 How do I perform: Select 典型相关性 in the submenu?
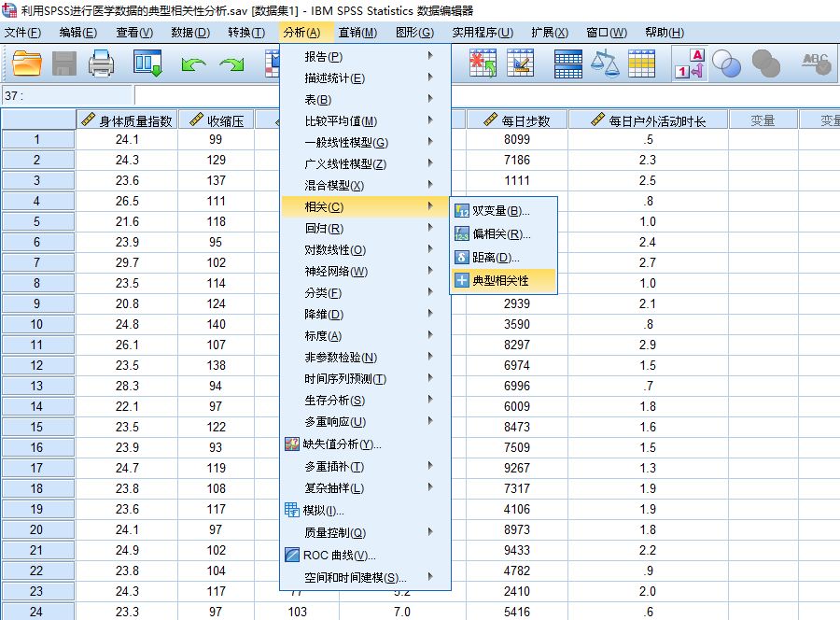[x=504, y=280]
